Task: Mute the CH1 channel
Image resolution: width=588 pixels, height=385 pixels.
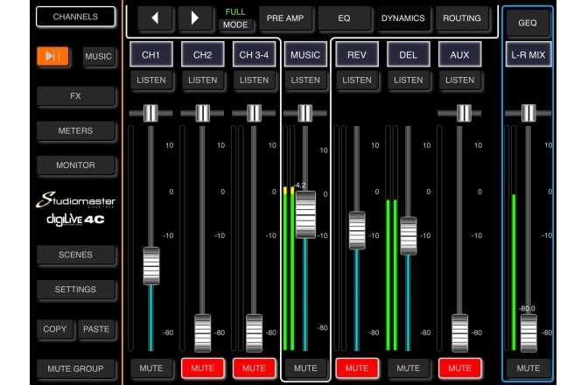Action: coord(151,368)
